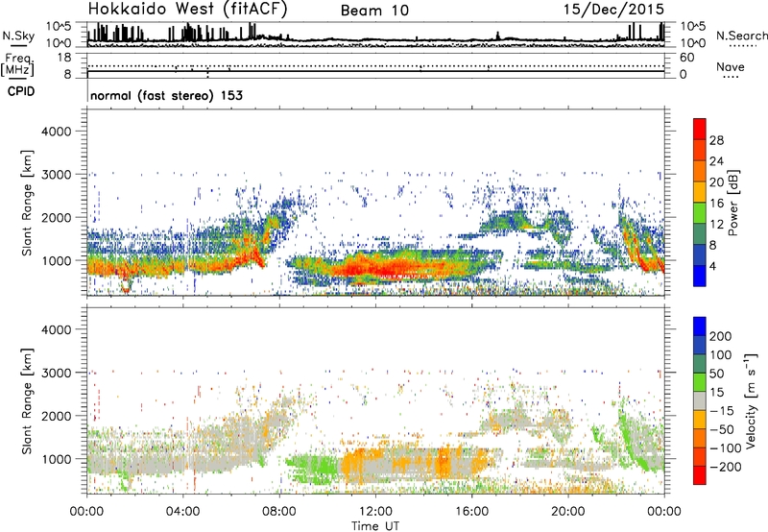Click the "CPID" label
Image resolution: width=768 pixels, height=532 pixels.
point(21,91)
